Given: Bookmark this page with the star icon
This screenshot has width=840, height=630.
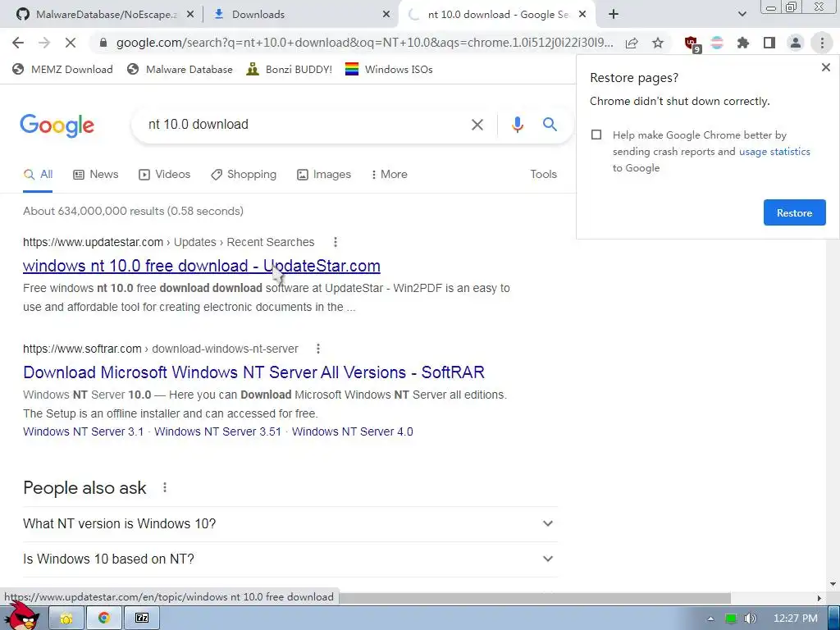Looking at the screenshot, I should coord(658,43).
